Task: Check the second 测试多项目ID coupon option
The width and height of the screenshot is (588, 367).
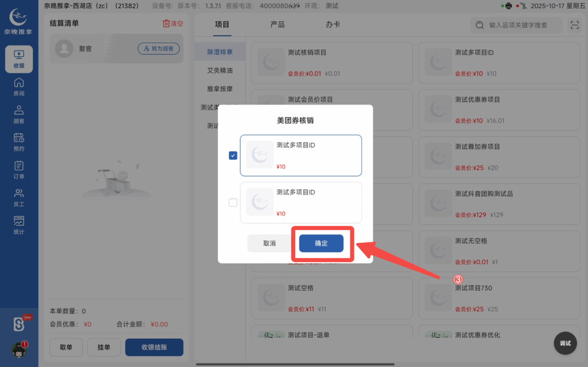Action: click(232, 202)
